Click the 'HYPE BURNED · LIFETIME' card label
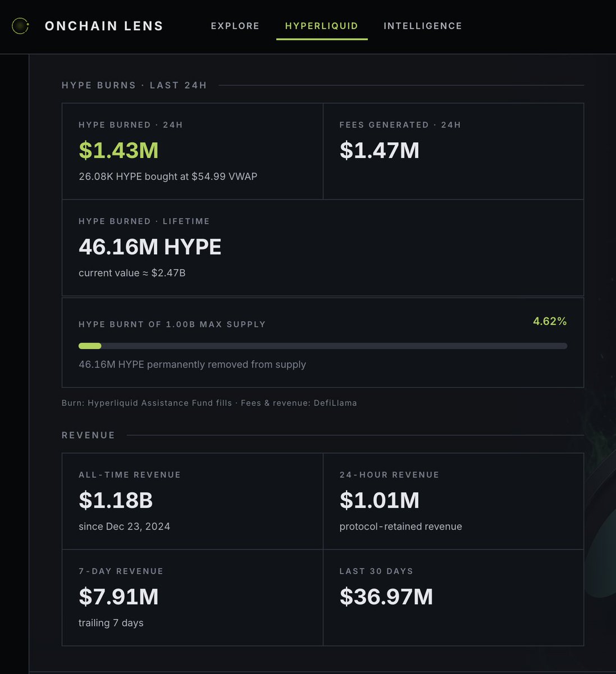Screen dimensions: 616x674 [x=144, y=221]
